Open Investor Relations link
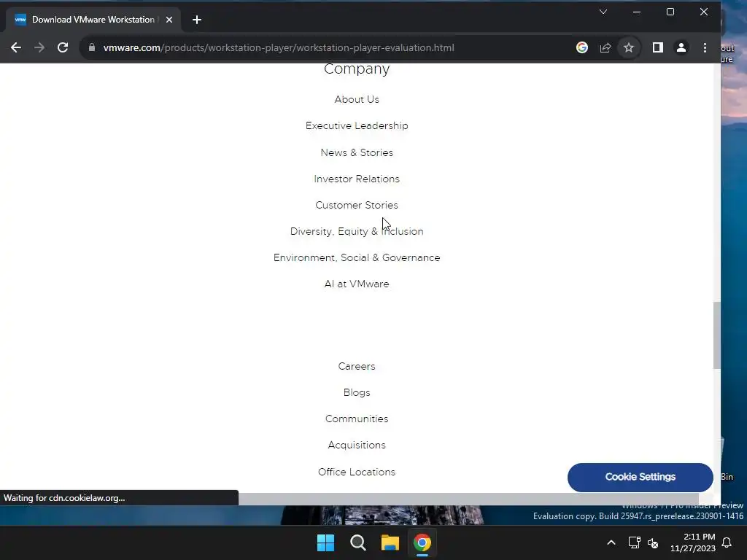 pyautogui.click(x=357, y=179)
